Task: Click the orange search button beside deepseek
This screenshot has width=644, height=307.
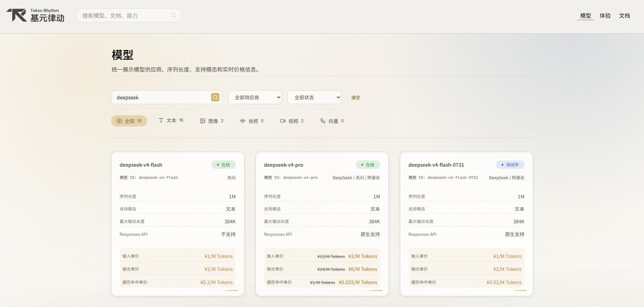Action: click(x=215, y=97)
